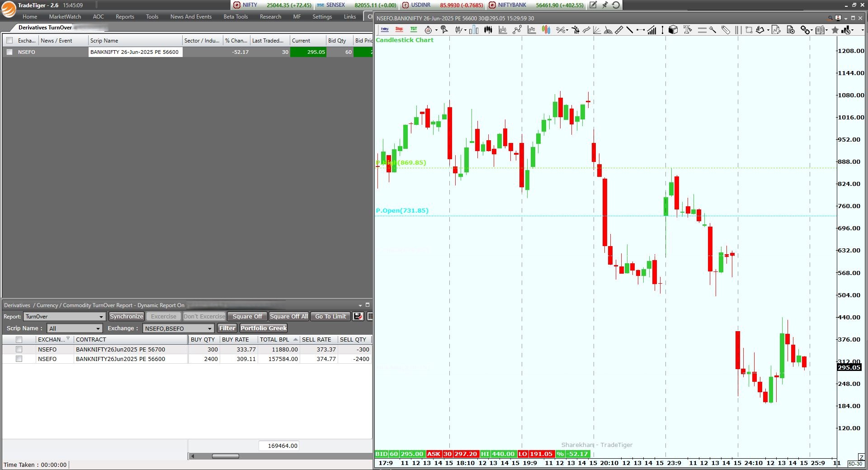Click the Go To Limit button
Screen dimensions: 868x470
point(330,317)
